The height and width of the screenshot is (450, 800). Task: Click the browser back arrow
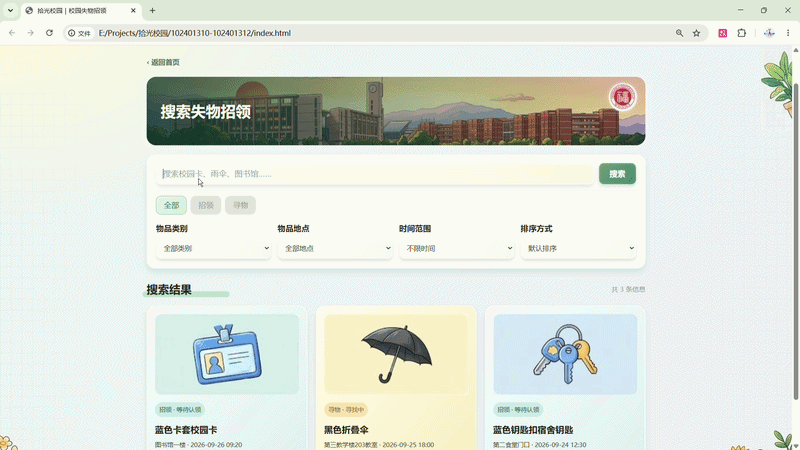[12, 33]
